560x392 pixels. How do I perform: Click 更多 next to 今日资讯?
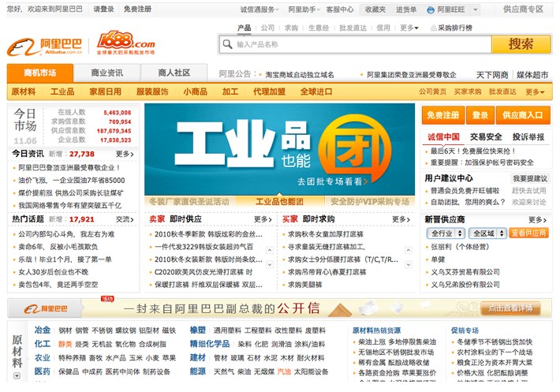click(125, 155)
